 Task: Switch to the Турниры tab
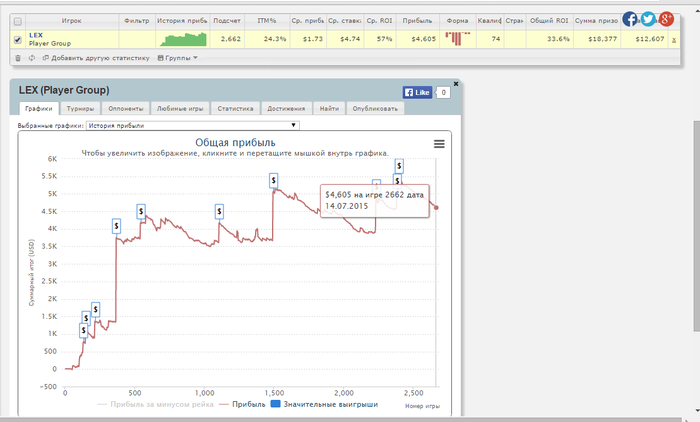coord(80,109)
